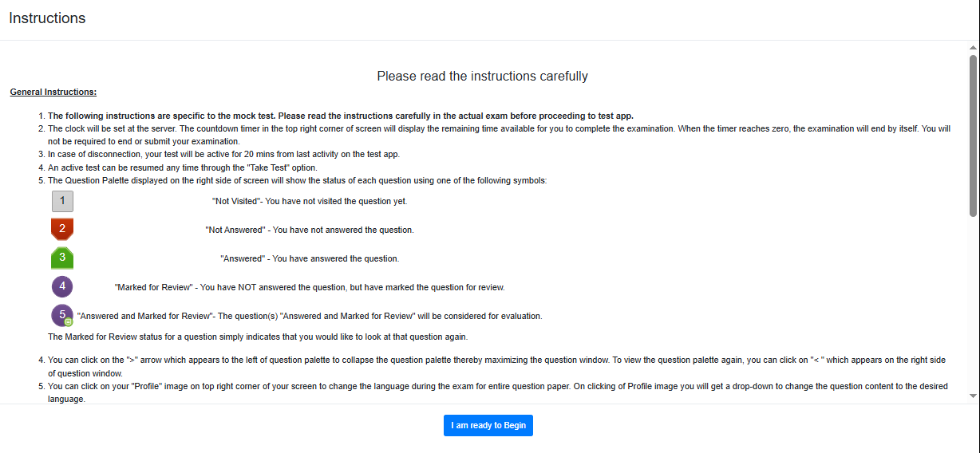Click the "Take Test" option instruction line
The width and height of the screenshot is (980, 453).
[x=182, y=167]
